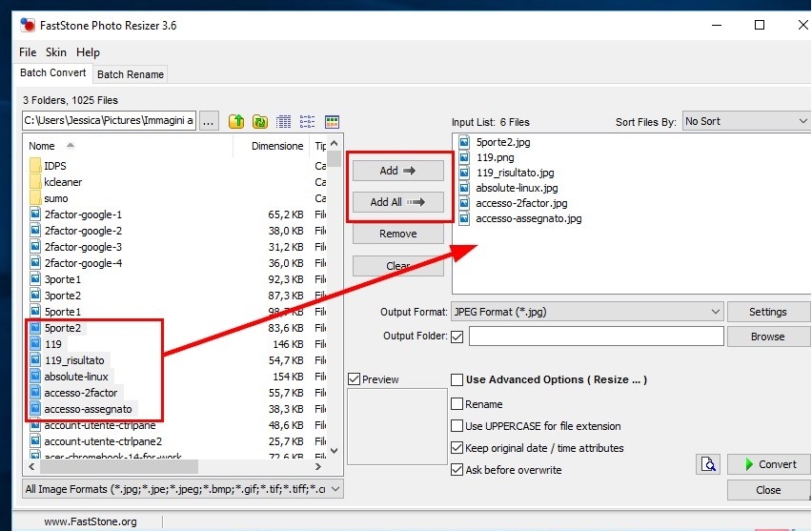Image resolution: width=812 pixels, height=531 pixels.
Task: Click the browse path ellipsis button
Action: coord(208,121)
